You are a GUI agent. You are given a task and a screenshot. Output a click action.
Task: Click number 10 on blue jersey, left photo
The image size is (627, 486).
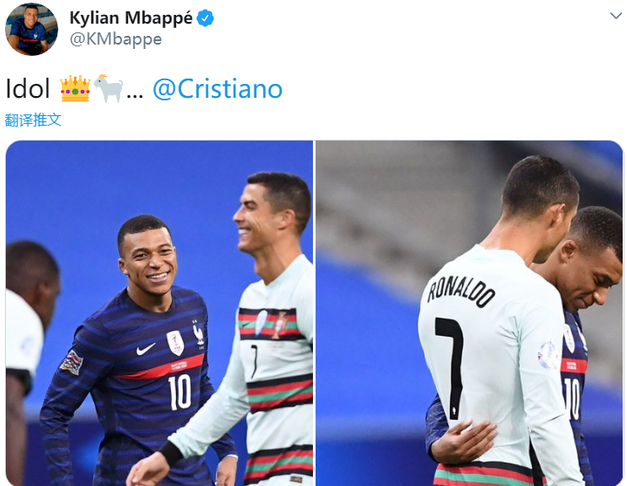point(180,392)
